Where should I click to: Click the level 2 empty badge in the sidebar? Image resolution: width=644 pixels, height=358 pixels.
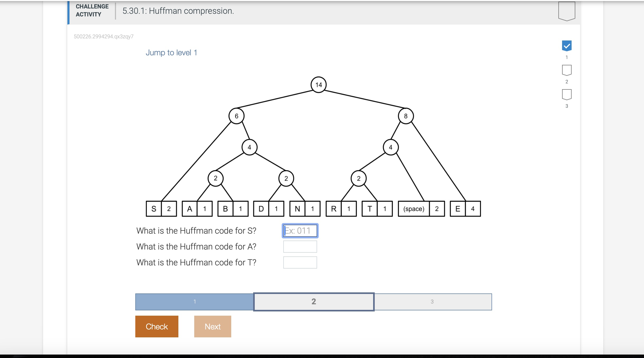pos(567,70)
